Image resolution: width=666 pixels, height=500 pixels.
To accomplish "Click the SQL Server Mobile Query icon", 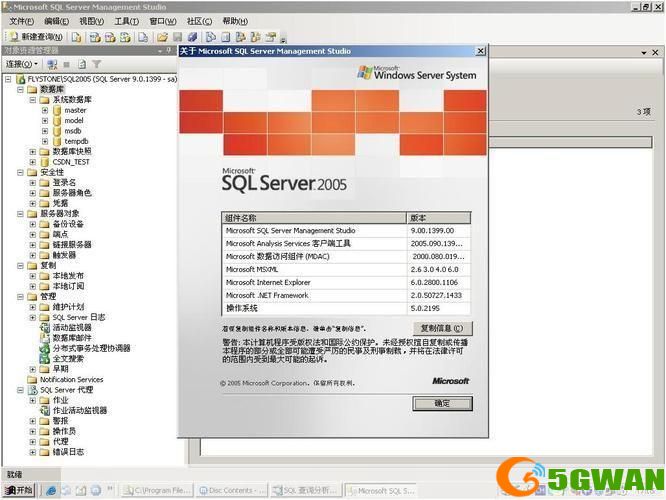I will (143, 37).
